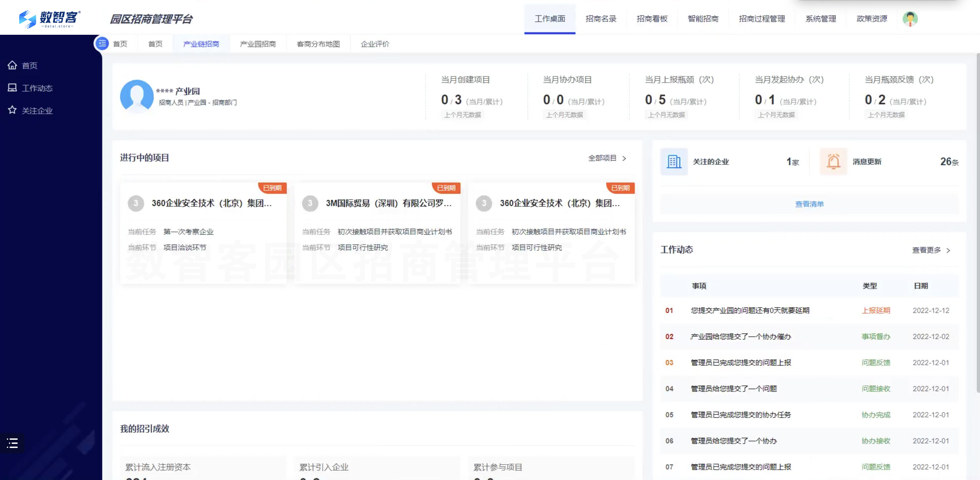Open the list menu icon at bottom left
Screen dimensions: 980x480
[12, 443]
